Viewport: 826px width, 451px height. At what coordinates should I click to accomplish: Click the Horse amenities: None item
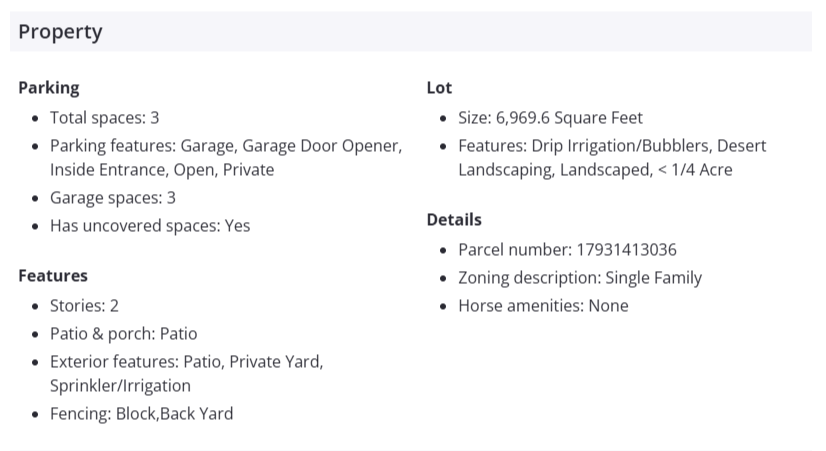pos(543,306)
